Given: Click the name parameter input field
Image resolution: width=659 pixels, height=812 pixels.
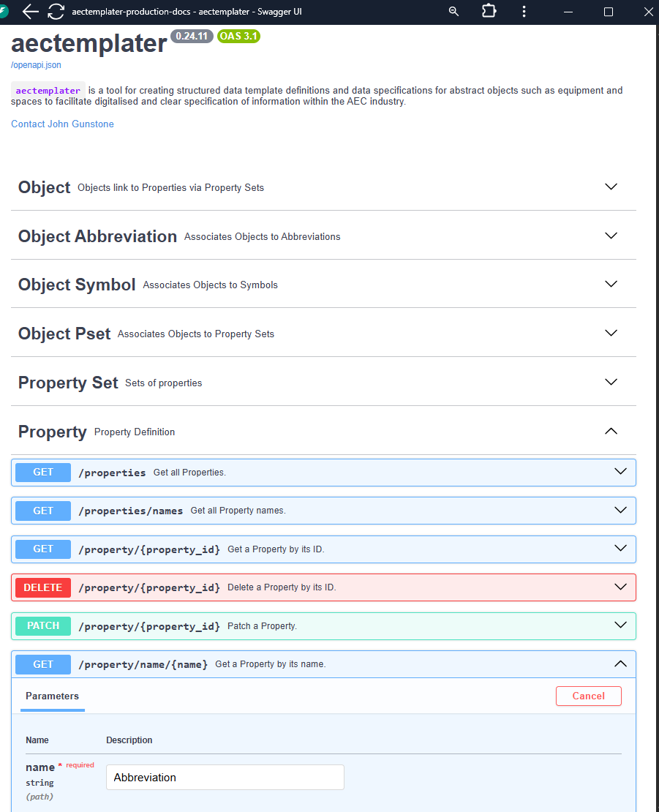Looking at the screenshot, I should tap(225, 778).
